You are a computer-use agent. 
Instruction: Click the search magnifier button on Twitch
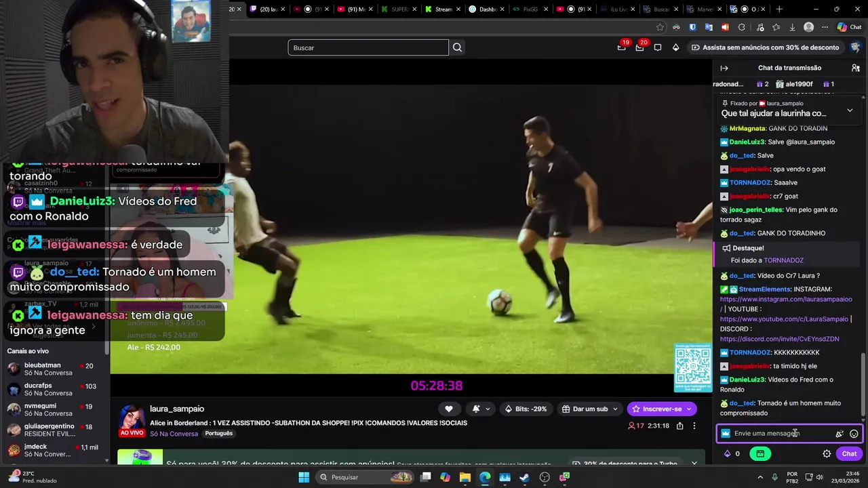pos(457,47)
